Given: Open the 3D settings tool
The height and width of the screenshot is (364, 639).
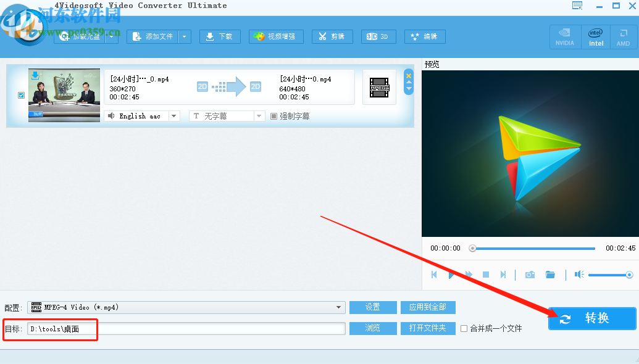Looking at the screenshot, I should click(x=378, y=36).
